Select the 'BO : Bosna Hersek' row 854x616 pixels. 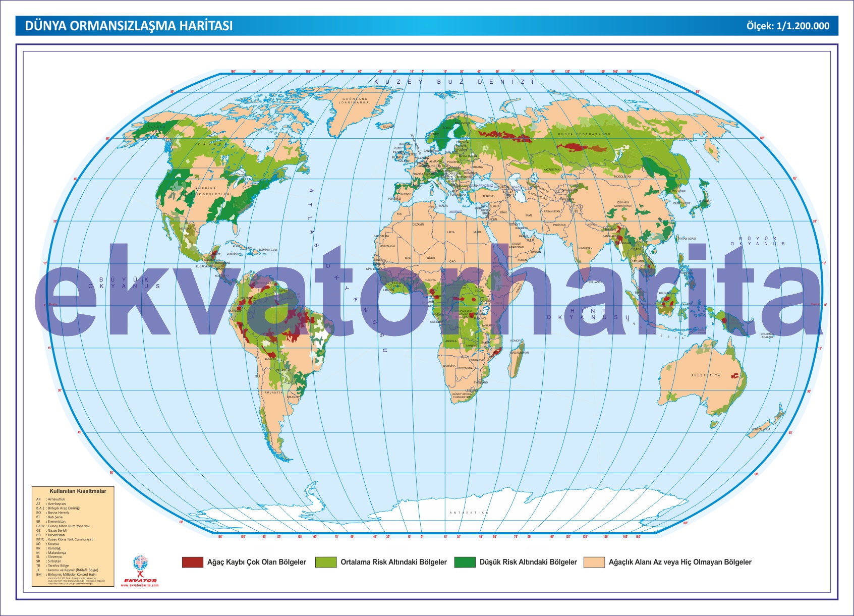coord(52,513)
